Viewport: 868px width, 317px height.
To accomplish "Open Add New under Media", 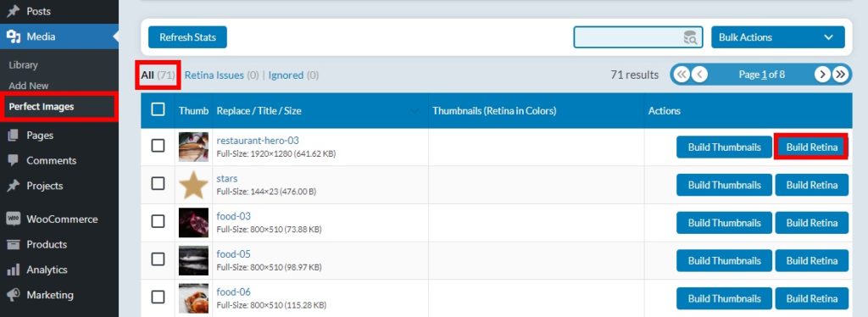I will 29,86.
